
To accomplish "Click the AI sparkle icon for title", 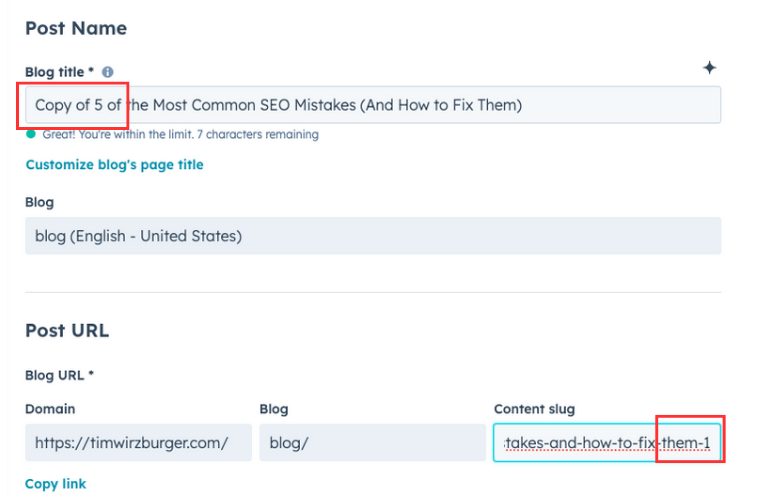I will (709, 68).
